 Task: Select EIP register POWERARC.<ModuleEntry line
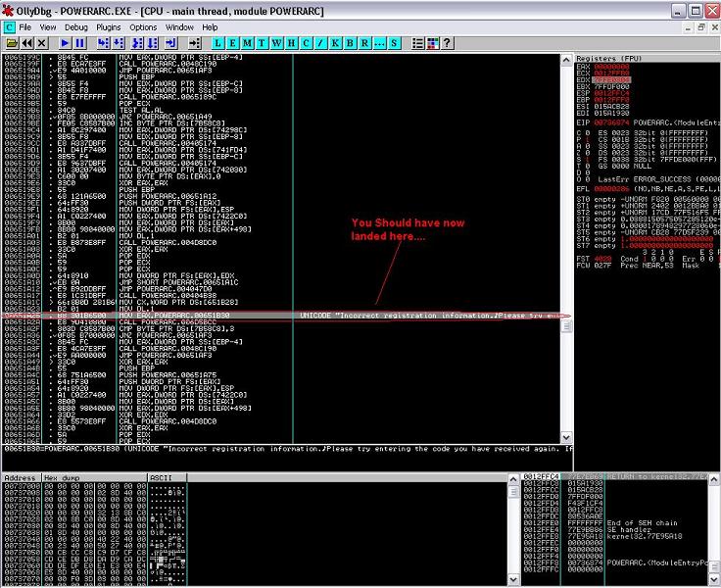click(648, 122)
